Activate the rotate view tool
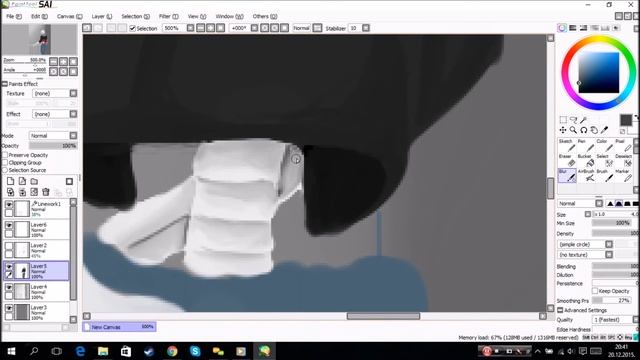The image size is (640, 360). pos(584,130)
